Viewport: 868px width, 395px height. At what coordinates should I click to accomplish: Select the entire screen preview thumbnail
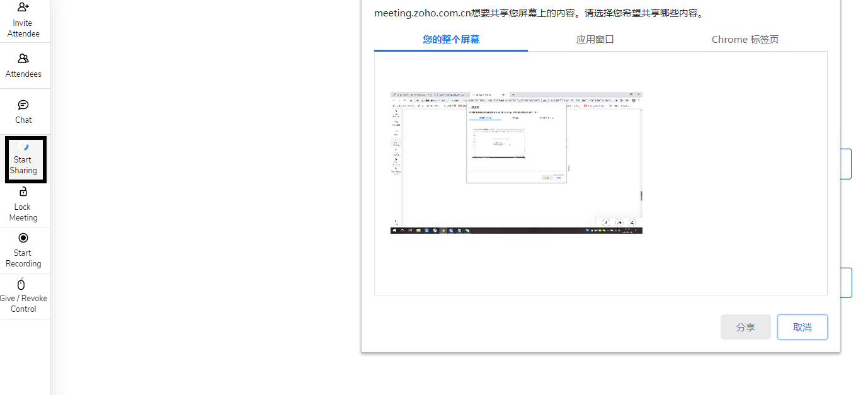pos(515,163)
